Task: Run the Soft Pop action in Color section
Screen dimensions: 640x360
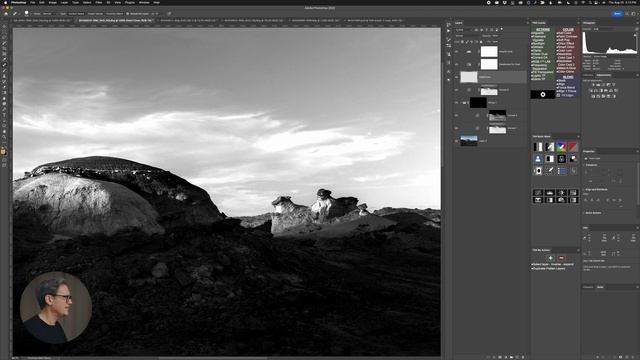Action: pos(564,40)
